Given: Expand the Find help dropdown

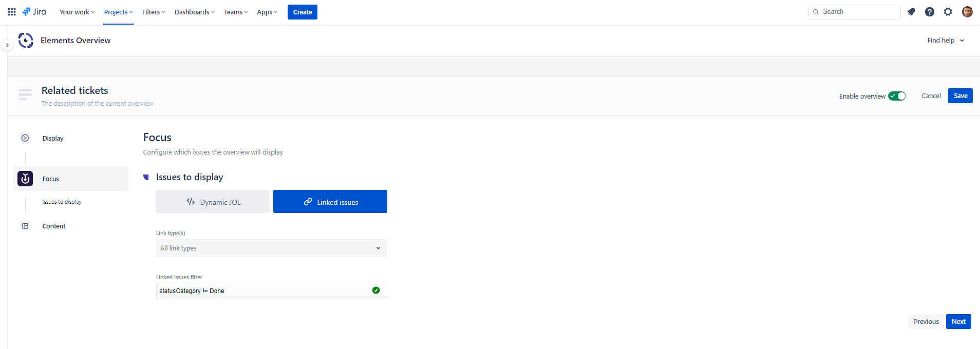Looking at the screenshot, I should pos(946,41).
